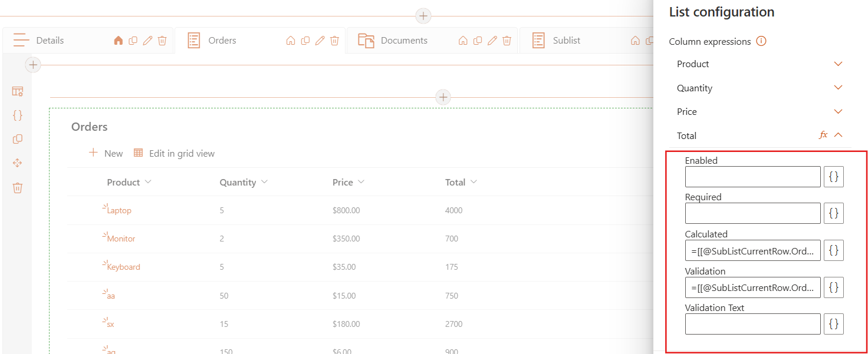Set Details tab as home
The height and width of the screenshot is (354, 868).
click(119, 41)
